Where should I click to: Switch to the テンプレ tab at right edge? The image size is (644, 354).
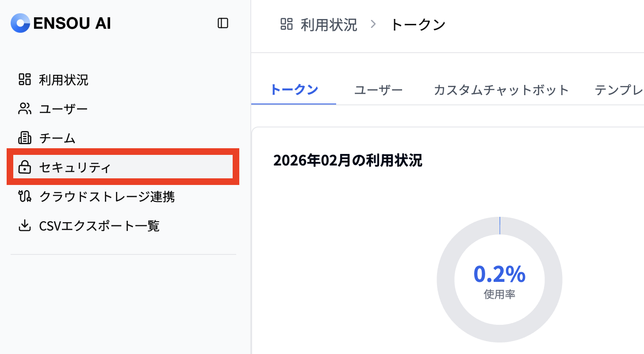tap(619, 90)
